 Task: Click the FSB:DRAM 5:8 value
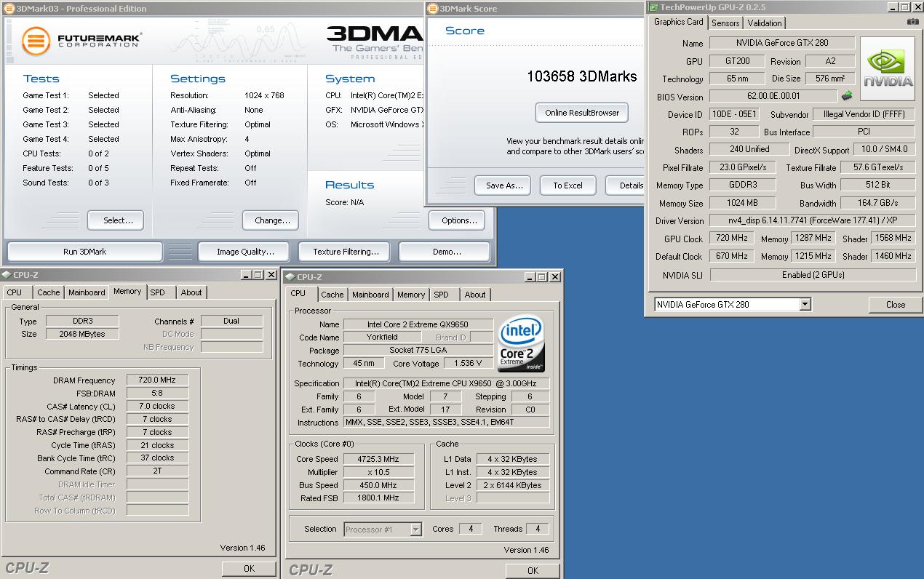[x=157, y=393]
